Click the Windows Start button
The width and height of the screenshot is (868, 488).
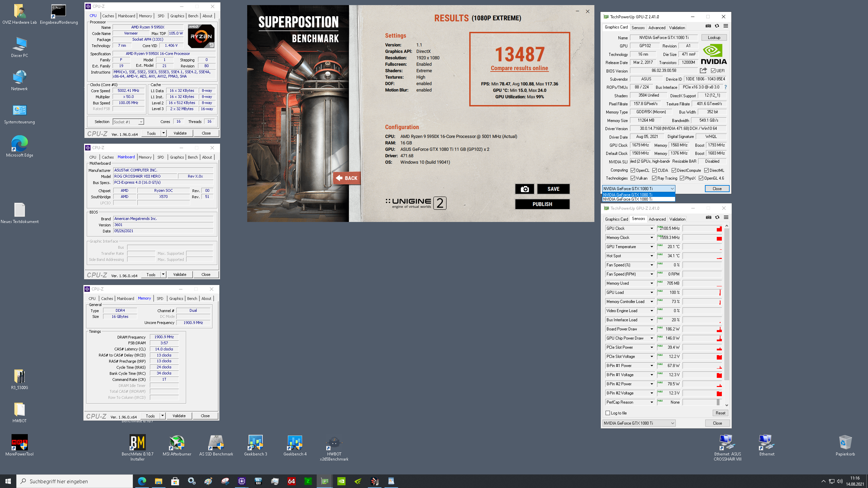8,481
